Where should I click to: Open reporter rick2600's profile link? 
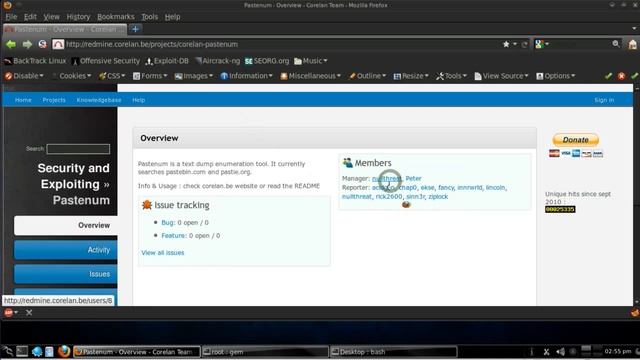click(x=389, y=196)
